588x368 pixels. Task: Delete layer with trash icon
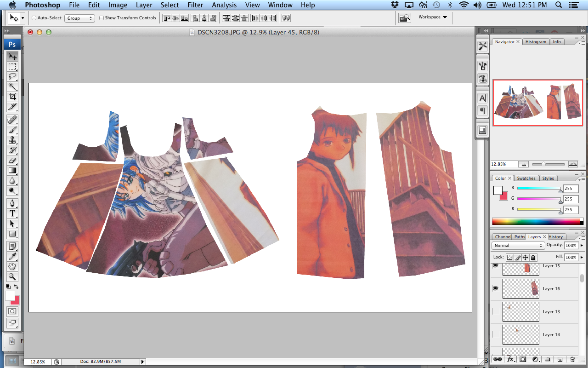click(x=572, y=359)
